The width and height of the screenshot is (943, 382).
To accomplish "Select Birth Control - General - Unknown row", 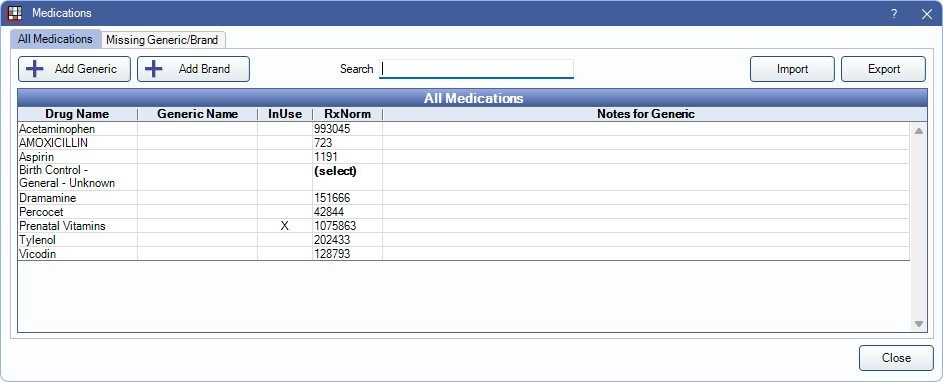I will click(x=464, y=177).
